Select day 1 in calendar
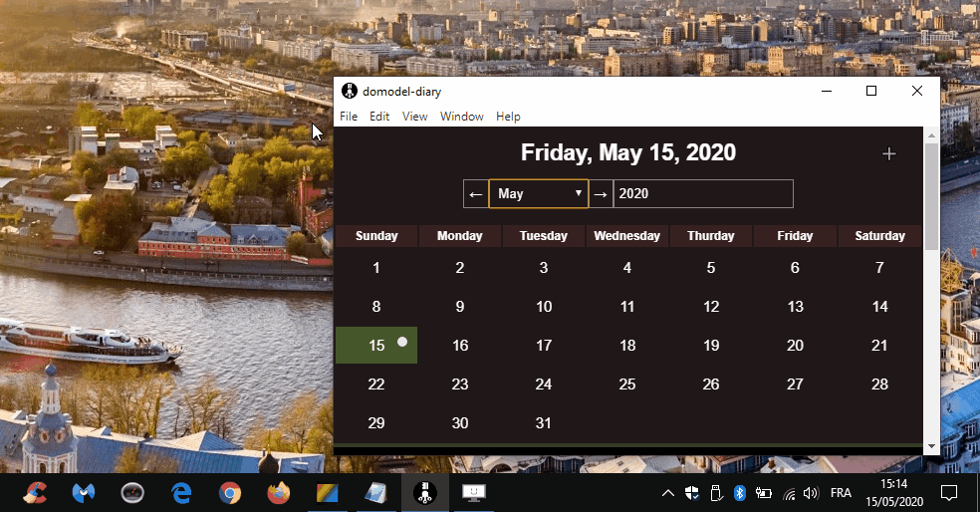Viewport: 980px width, 512px height. click(376, 268)
